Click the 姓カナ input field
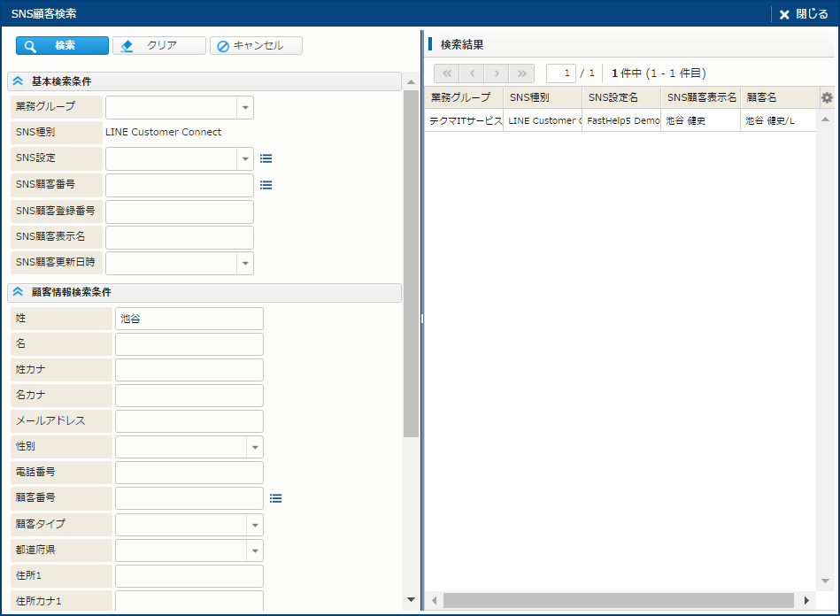 (189, 370)
